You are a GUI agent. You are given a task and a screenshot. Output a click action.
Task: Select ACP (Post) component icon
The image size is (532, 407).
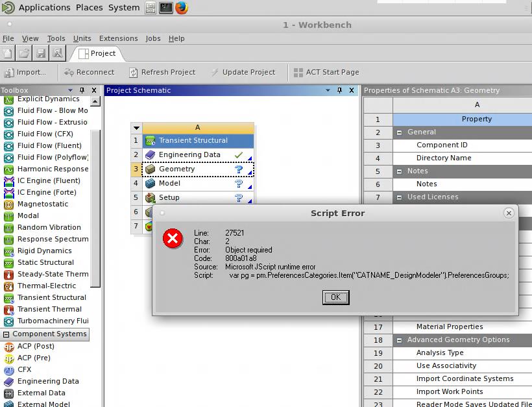[8, 347]
